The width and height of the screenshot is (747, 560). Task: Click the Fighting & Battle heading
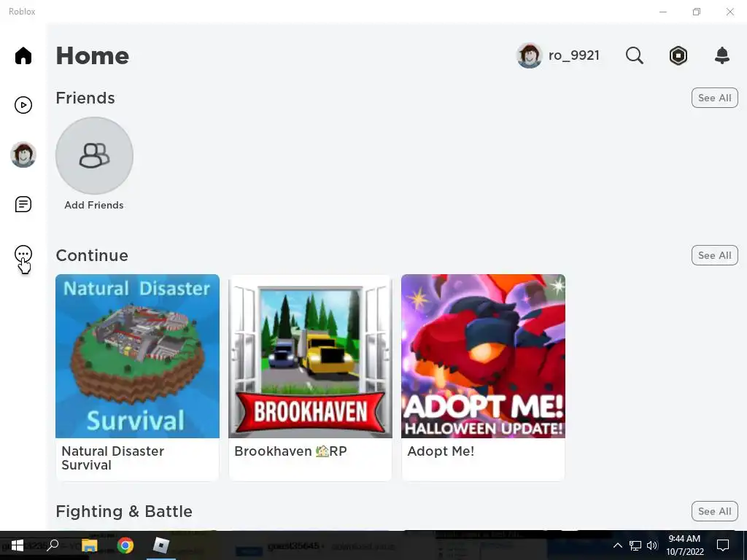(x=124, y=511)
